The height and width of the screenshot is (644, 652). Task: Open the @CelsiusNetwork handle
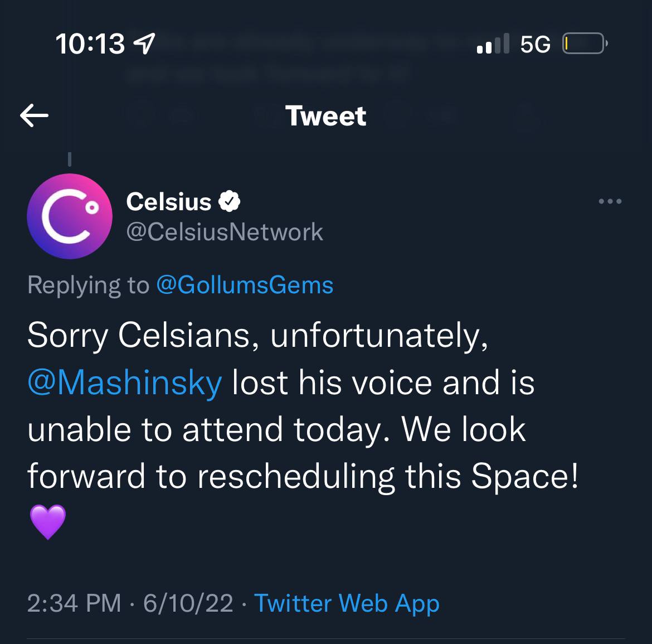pos(225,232)
